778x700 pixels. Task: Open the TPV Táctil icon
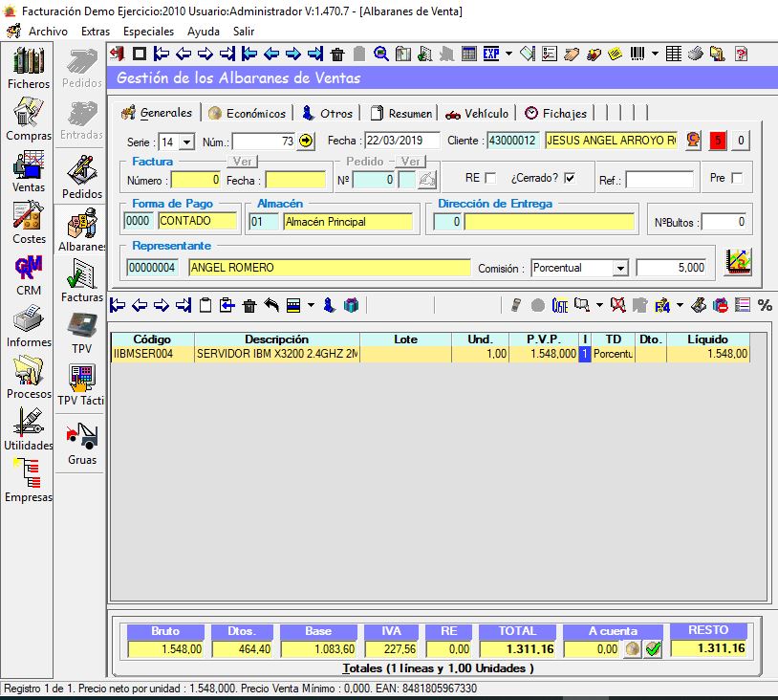[82, 384]
